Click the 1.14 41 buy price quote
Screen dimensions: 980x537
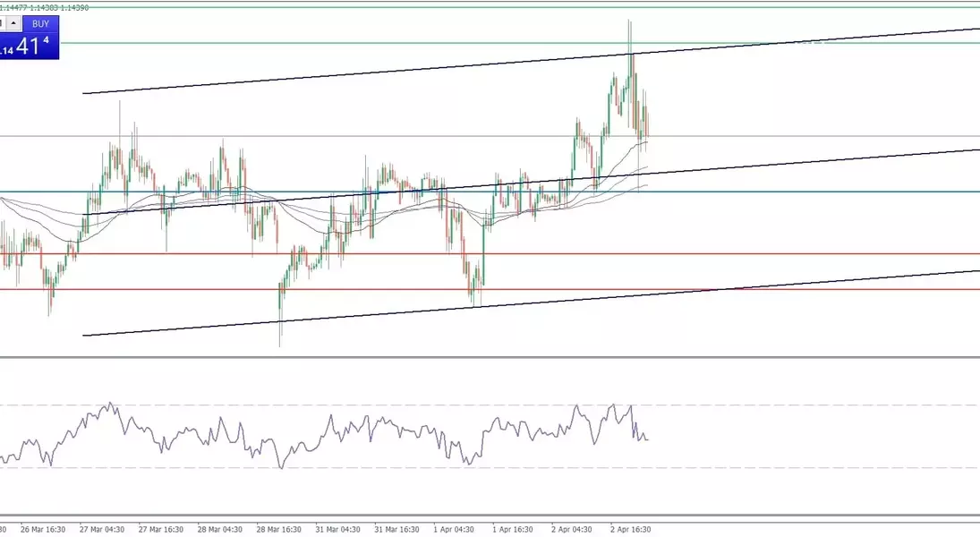(30, 46)
